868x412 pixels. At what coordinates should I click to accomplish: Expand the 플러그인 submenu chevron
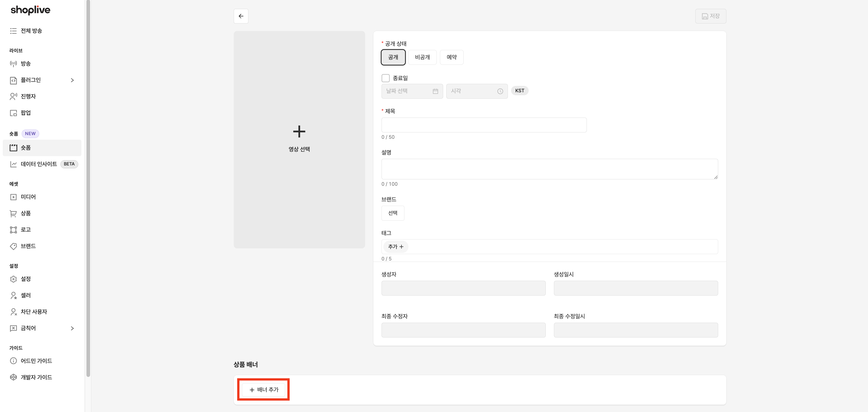point(72,80)
